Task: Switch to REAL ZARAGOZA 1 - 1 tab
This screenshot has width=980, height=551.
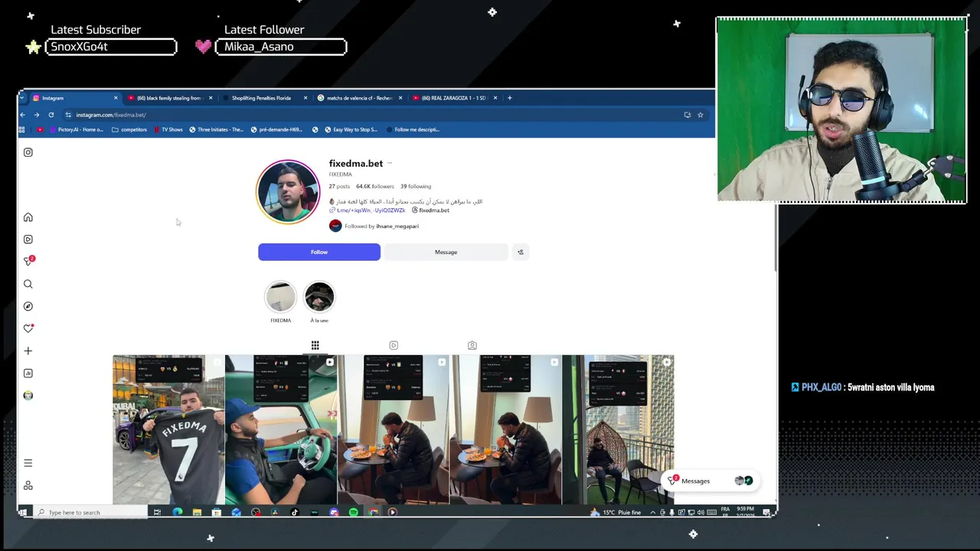Action: click(x=454, y=98)
